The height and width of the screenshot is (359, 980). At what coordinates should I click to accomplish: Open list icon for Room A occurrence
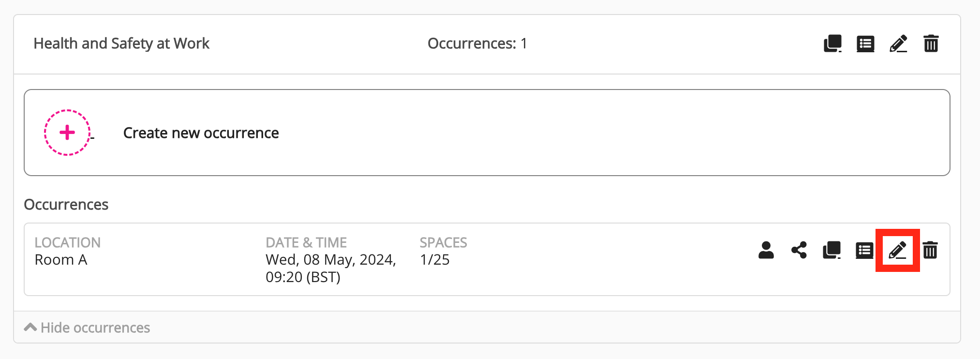[x=864, y=250]
